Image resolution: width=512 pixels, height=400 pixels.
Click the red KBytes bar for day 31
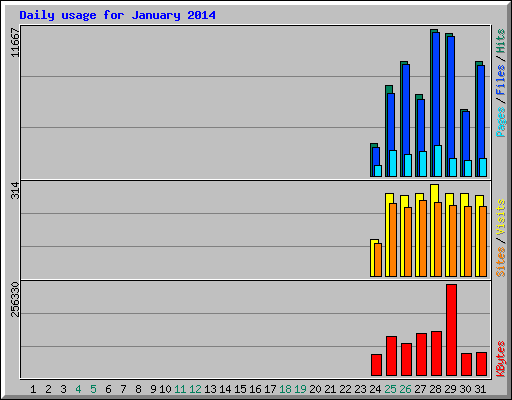pyautogui.click(x=481, y=364)
